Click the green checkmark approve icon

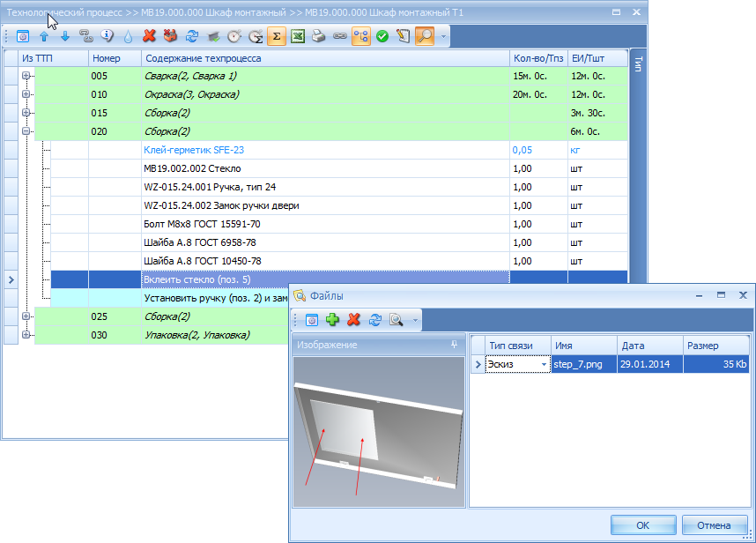[x=382, y=36]
